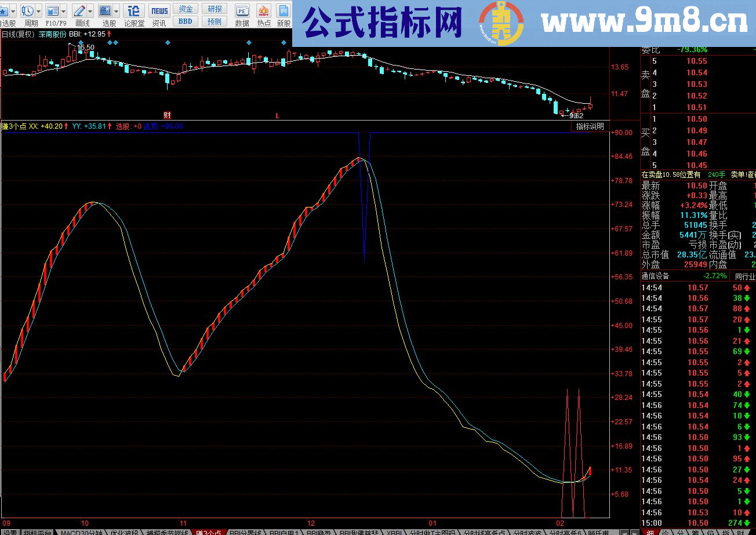The image size is (756, 535).
Task: Open the 周期 period selector icon
Action: (x=27, y=10)
